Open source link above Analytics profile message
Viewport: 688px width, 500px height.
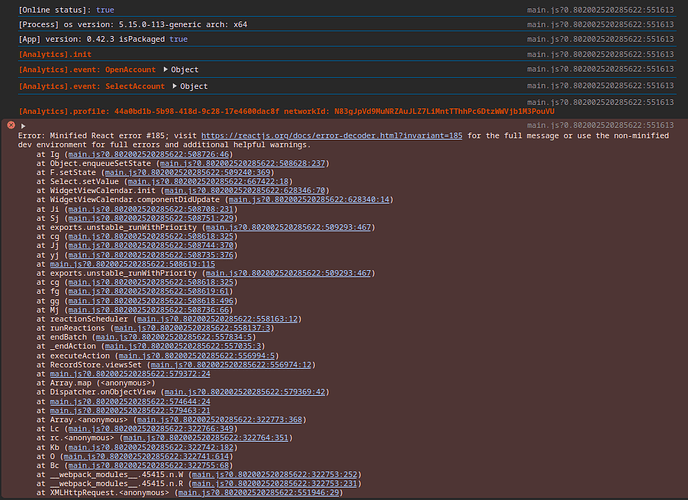point(600,102)
